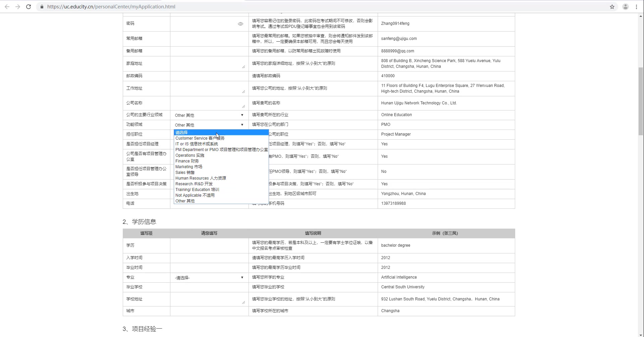The image size is (644, 337).
Task: Click example text Online Education
Action: point(396,115)
